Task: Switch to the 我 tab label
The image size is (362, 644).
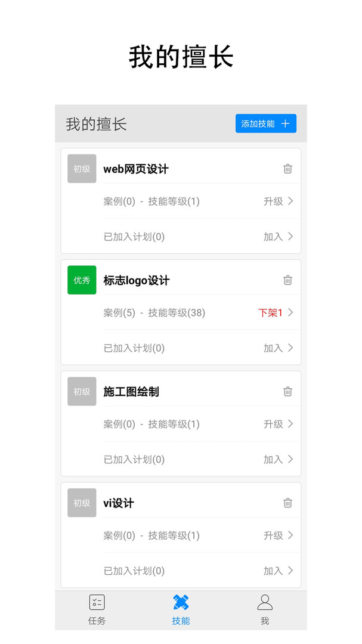Action: [x=265, y=621]
